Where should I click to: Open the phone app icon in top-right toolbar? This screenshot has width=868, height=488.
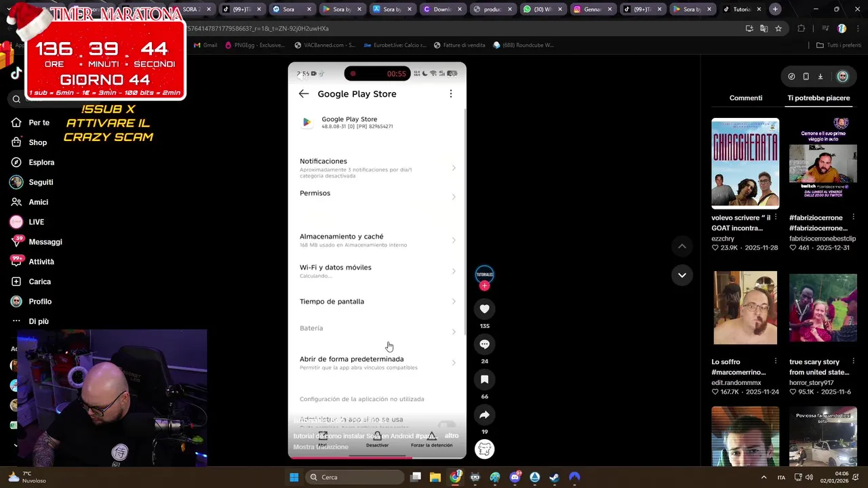click(806, 77)
